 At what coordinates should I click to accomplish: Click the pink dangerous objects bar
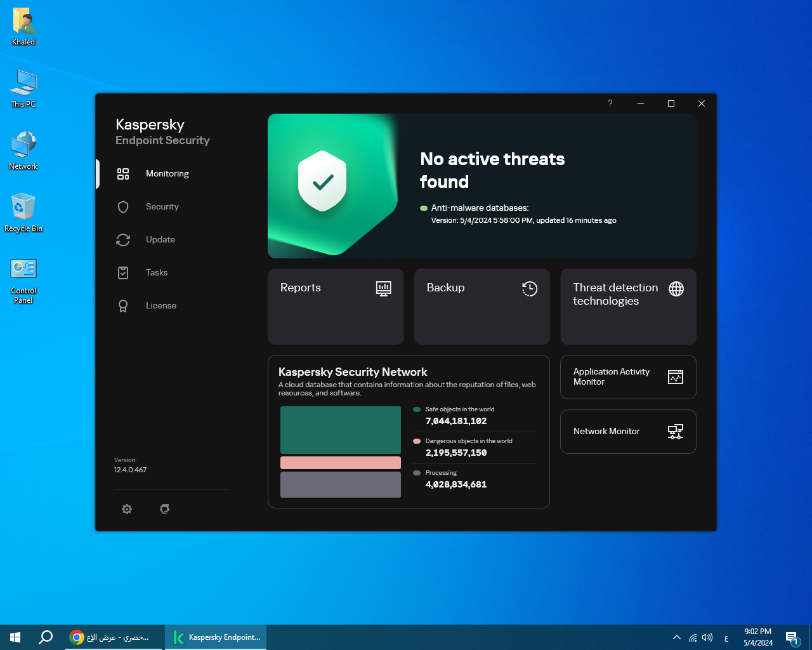point(341,463)
